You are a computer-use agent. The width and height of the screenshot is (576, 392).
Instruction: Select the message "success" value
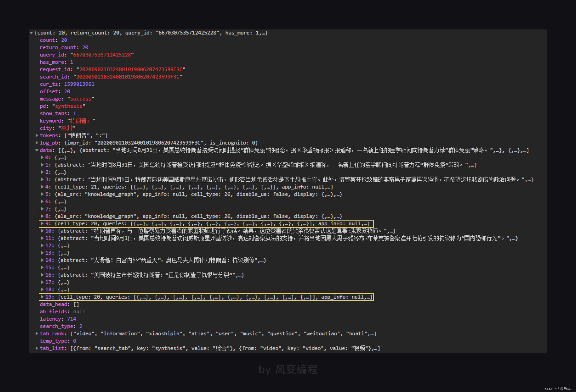tap(81, 99)
